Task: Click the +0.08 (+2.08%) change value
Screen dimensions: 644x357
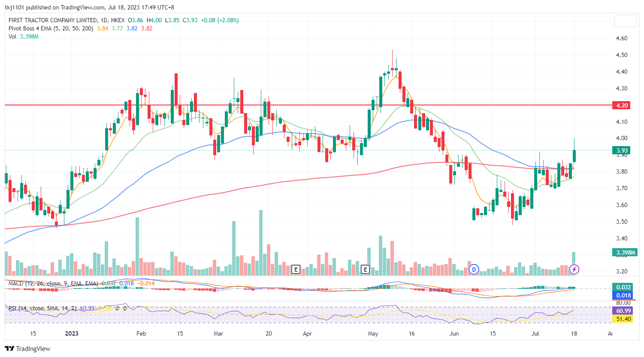Action: click(x=220, y=20)
